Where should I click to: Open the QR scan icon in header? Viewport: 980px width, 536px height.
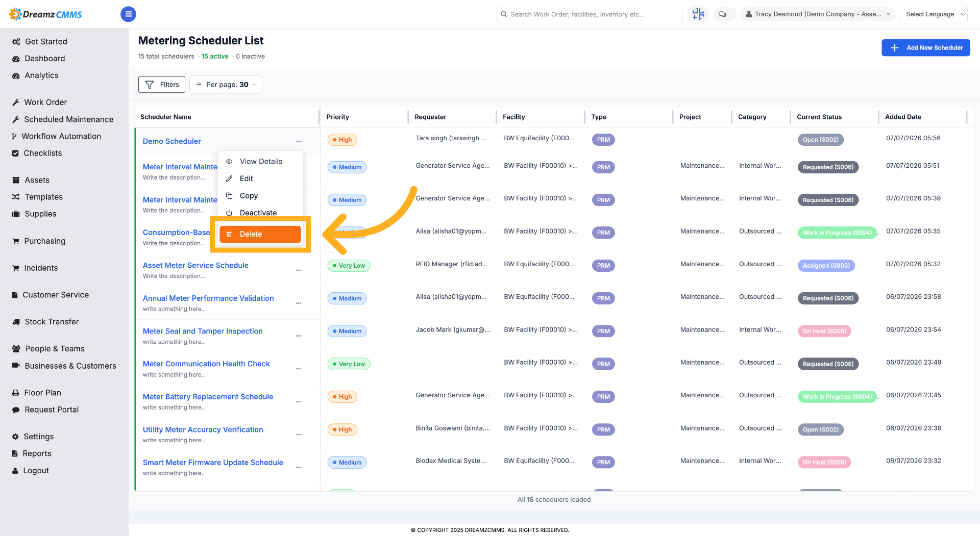pyautogui.click(x=698, y=14)
